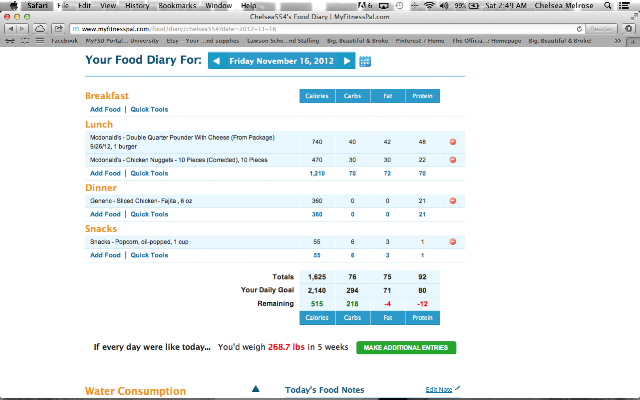
Task: Click Make Additional Entries button
Action: coord(406,348)
